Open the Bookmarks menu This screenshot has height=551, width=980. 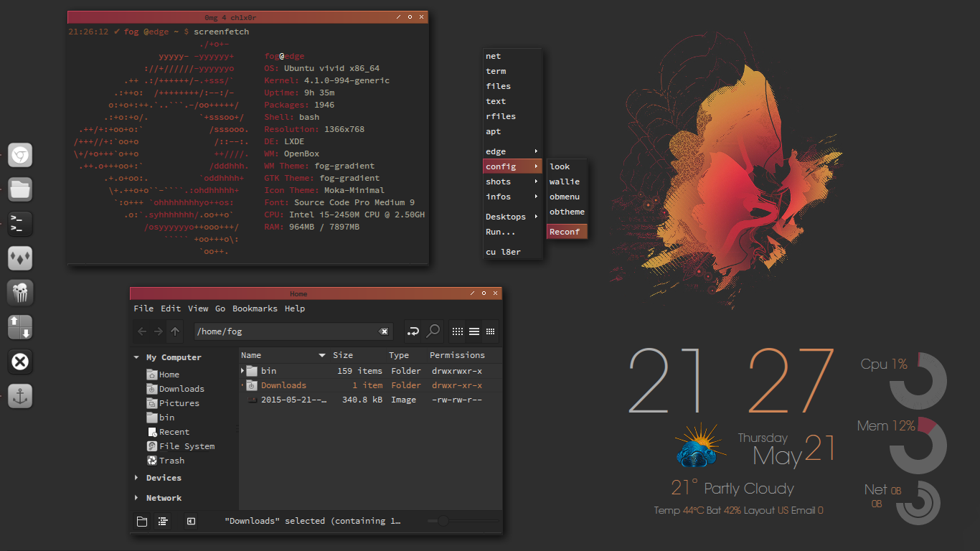pyautogui.click(x=255, y=309)
